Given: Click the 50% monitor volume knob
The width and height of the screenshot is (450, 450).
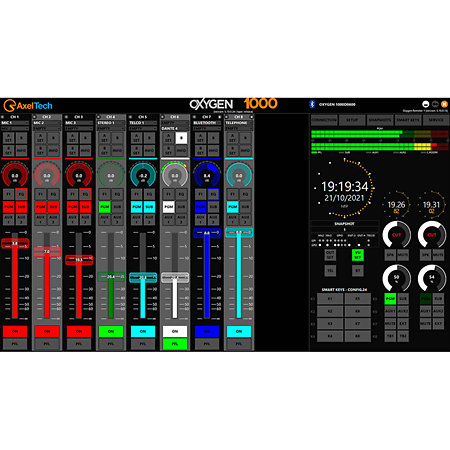Looking at the screenshot, I should pyautogui.click(x=396, y=278).
